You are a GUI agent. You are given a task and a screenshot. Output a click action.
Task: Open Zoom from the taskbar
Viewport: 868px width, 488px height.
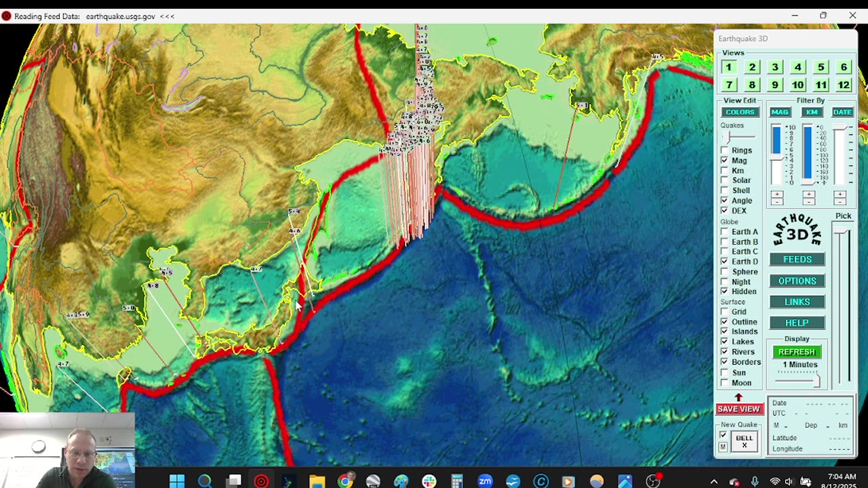(x=485, y=481)
